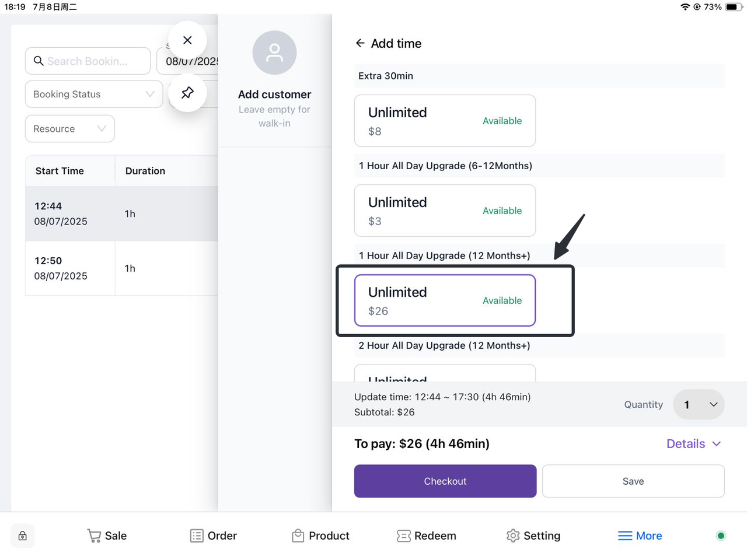Go to the Order tab
This screenshot has width=747, height=560.
tap(214, 535)
